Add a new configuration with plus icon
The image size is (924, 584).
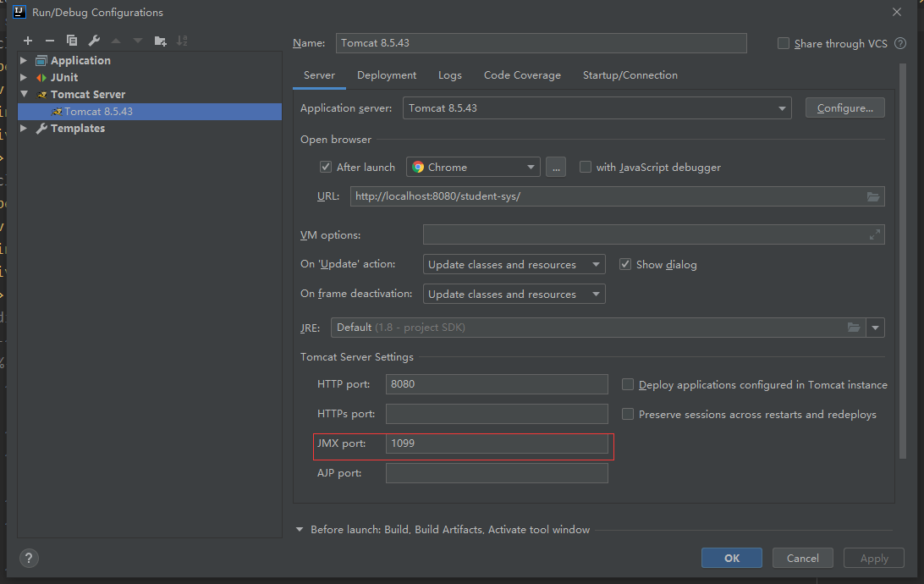pyautogui.click(x=28, y=41)
